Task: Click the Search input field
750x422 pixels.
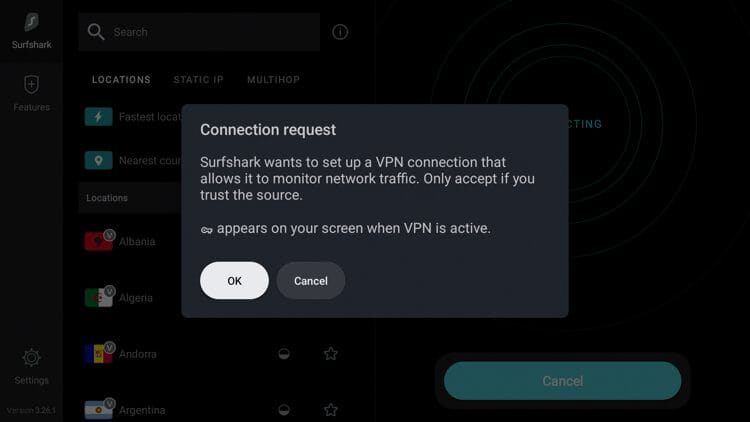Action: tap(199, 32)
